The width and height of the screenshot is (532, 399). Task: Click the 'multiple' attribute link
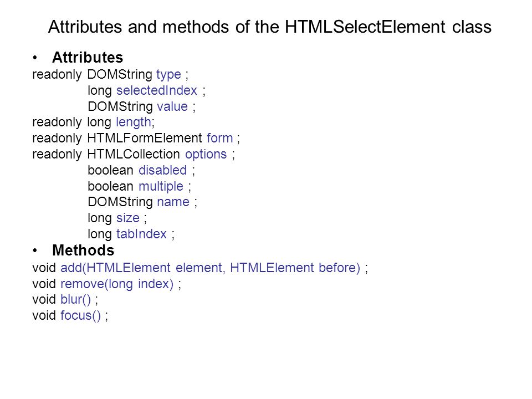161,187
